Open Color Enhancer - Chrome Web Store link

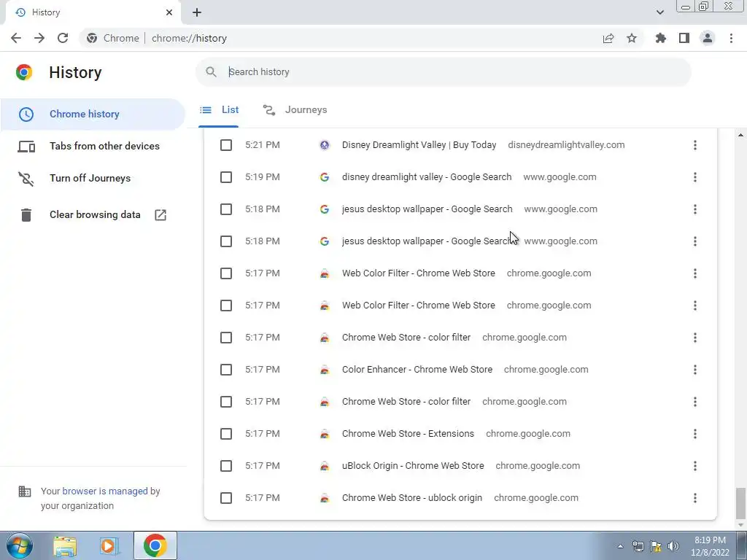click(x=417, y=370)
